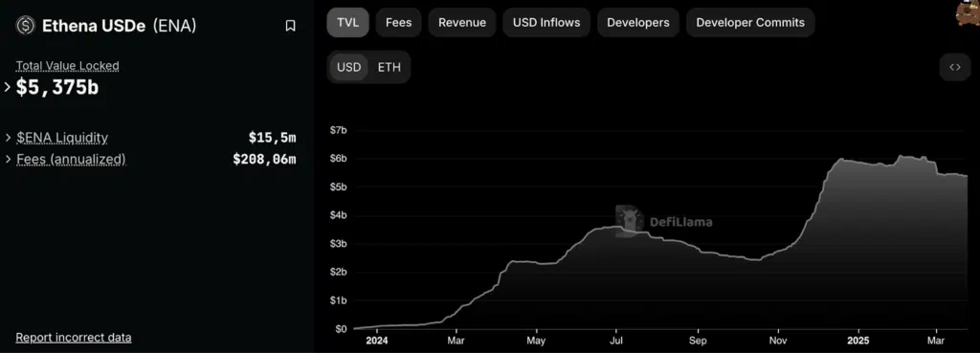
Task: Click the $0 y-axis label
Action: click(x=341, y=329)
